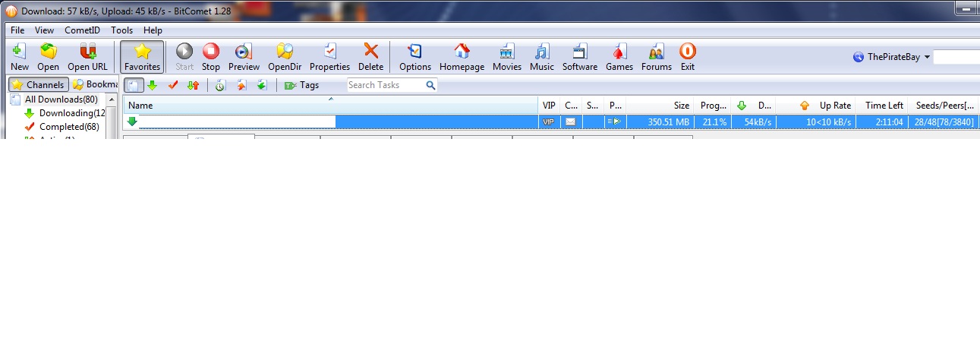Toggle the Favorites panel button
This screenshot has width=980, height=341.
[142, 57]
